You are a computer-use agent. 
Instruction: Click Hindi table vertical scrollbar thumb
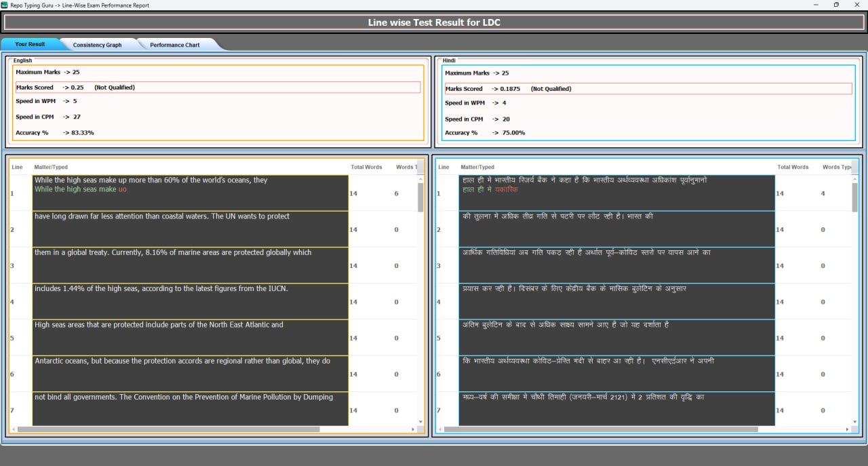pos(855,197)
